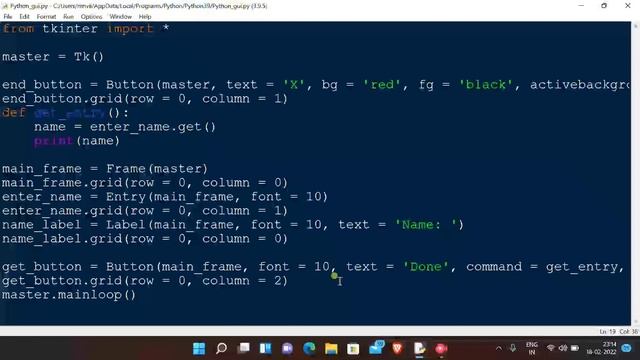Click the 'main_frame = Frame(master)' line
Viewport: 640px width, 360px height.
[105, 169]
